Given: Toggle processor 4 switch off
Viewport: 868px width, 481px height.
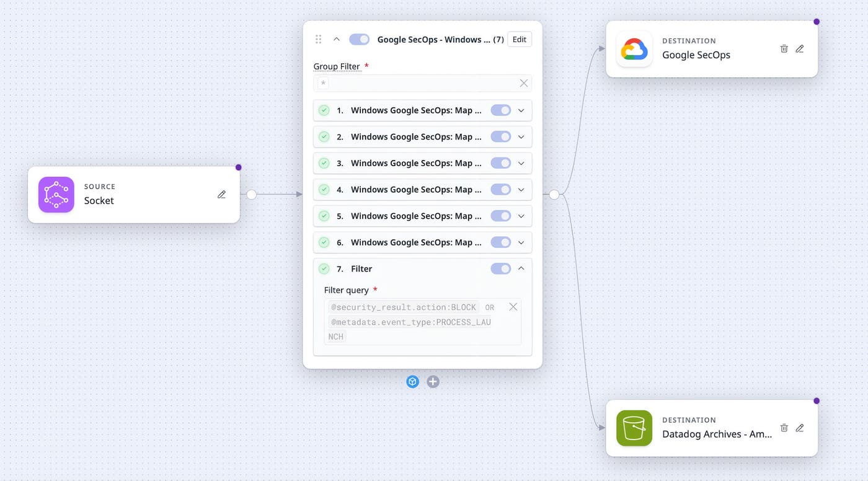Looking at the screenshot, I should [501, 190].
